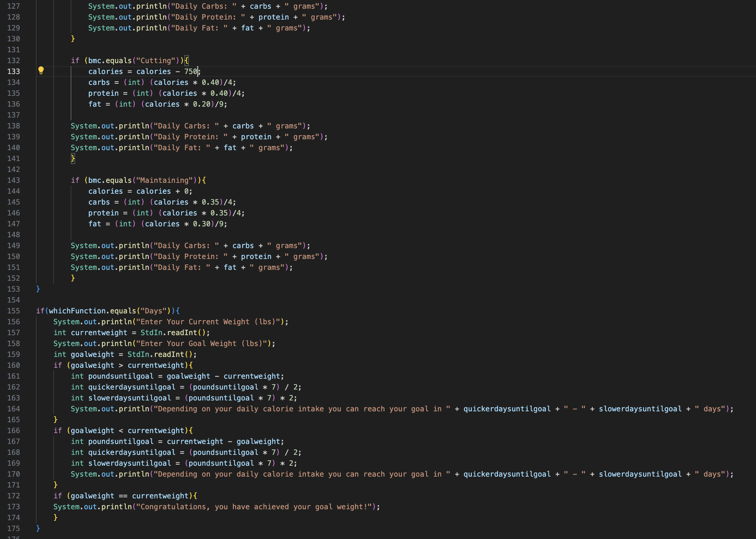The image size is (756, 539).
Task: Click the goalweight variable declaration on line 159
Action: click(x=92, y=354)
